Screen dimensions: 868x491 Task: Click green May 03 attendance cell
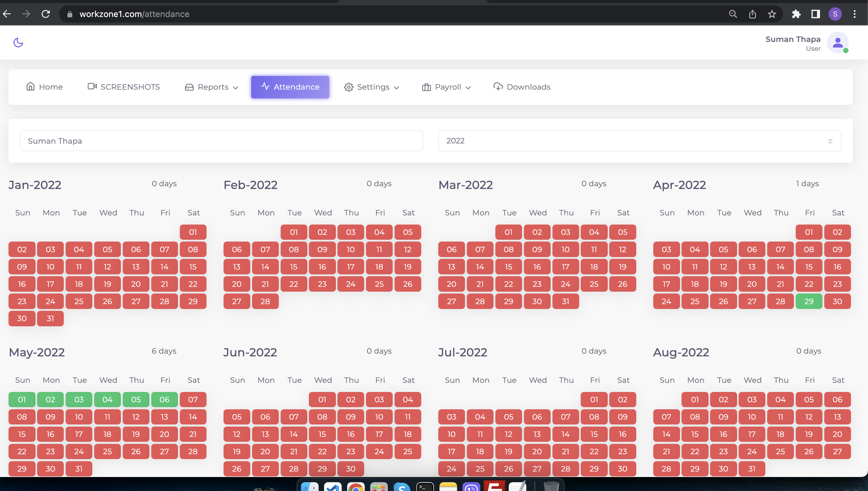(79, 400)
